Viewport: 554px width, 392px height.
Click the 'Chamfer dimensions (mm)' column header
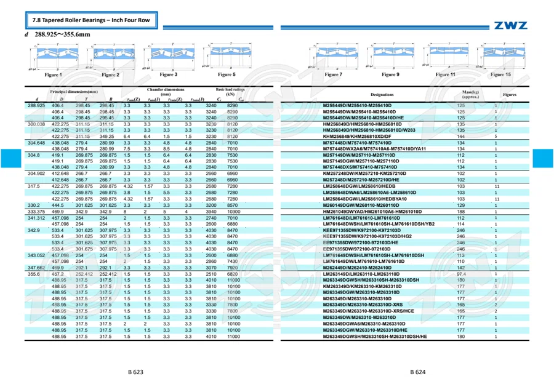pos(166,92)
